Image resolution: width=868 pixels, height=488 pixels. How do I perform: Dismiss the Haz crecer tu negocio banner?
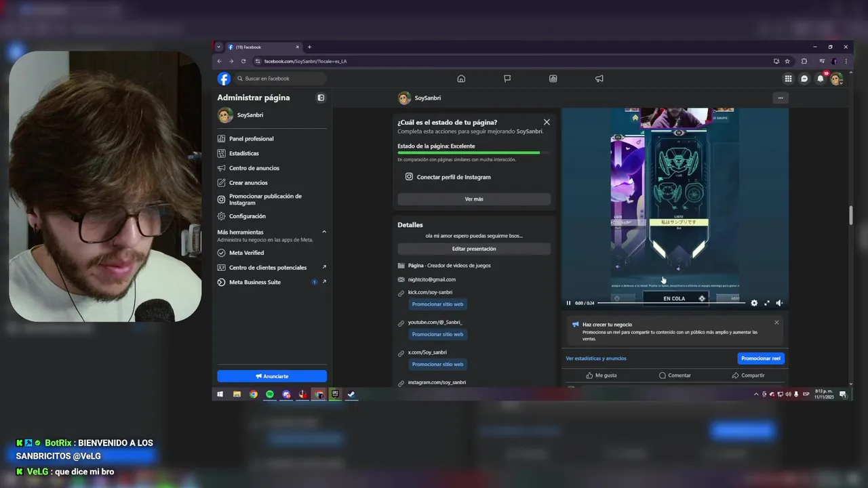(x=776, y=323)
